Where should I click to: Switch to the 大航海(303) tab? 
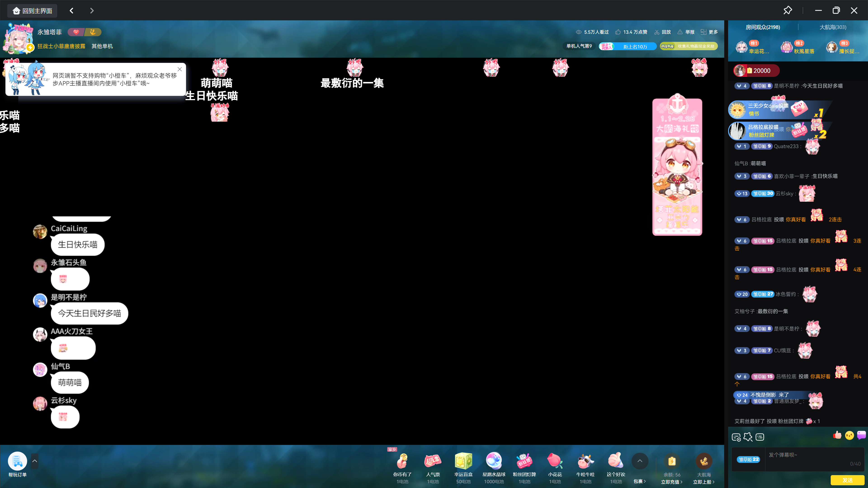tap(833, 27)
